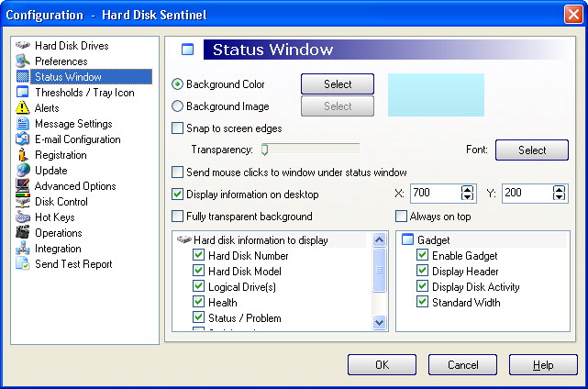Click scroll down arrow in hard disk information list
588x389 pixels.
[x=380, y=322]
